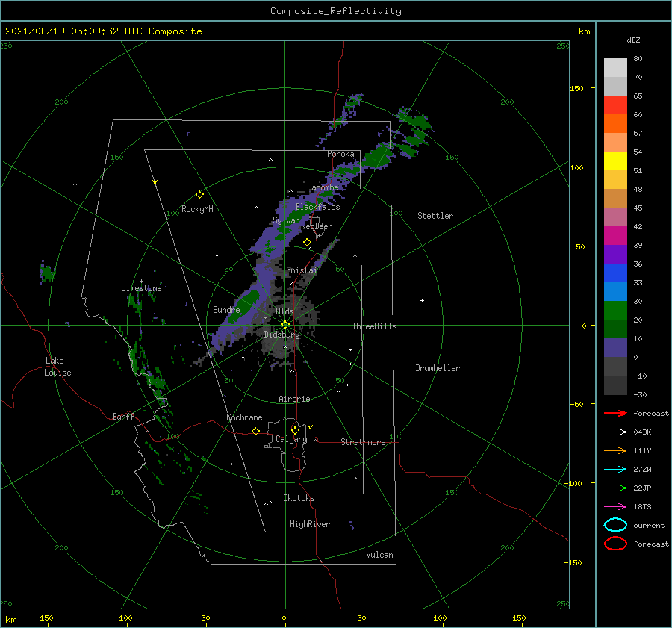Image resolution: width=672 pixels, height=628 pixels.
Task: Select the white 04DK arrow icon
Action: coord(615,432)
